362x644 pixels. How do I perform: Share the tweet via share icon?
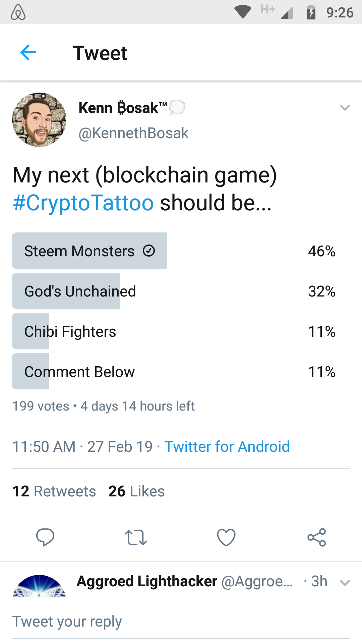317,537
